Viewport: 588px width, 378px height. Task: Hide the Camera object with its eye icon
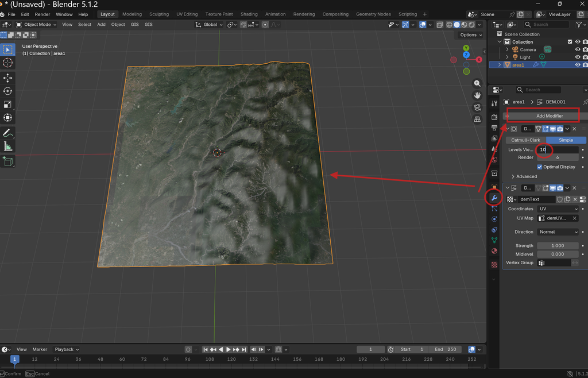point(578,49)
